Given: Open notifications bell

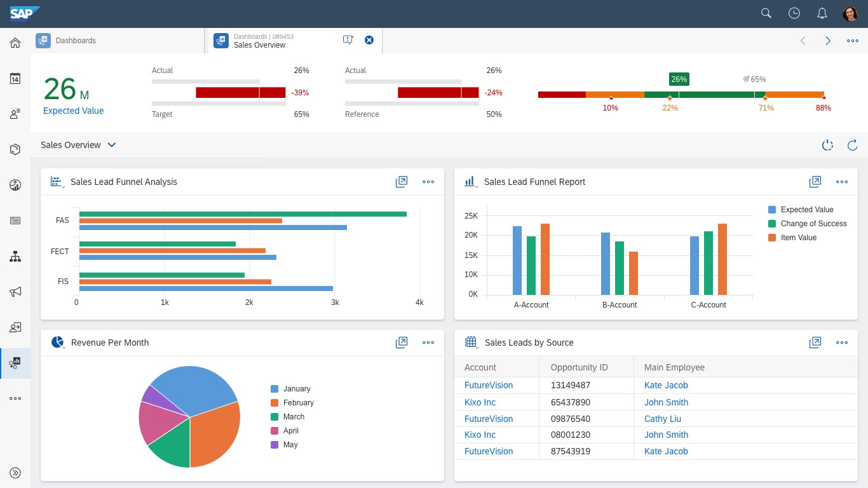Looking at the screenshot, I should pos(822,13).
